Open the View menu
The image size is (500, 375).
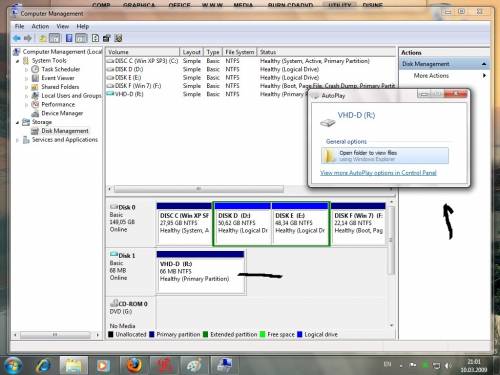pos(63,26)
